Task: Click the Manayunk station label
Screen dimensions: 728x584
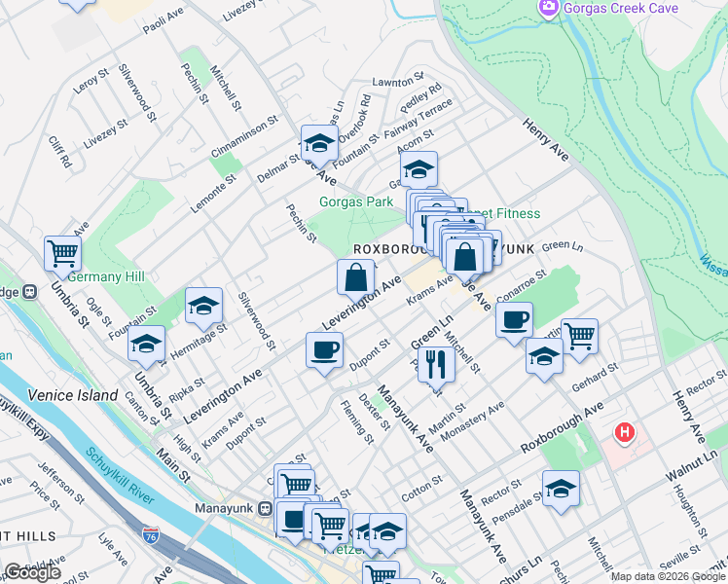Action: tap(224, 508)
